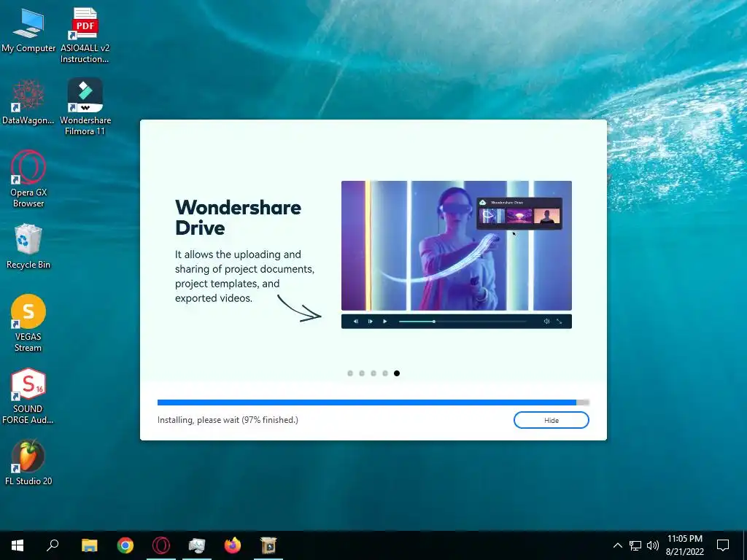The width and height of the screenshot is (747, 560).
Task: Click the preview player fullscreen icon
Action: coord(560,322)
